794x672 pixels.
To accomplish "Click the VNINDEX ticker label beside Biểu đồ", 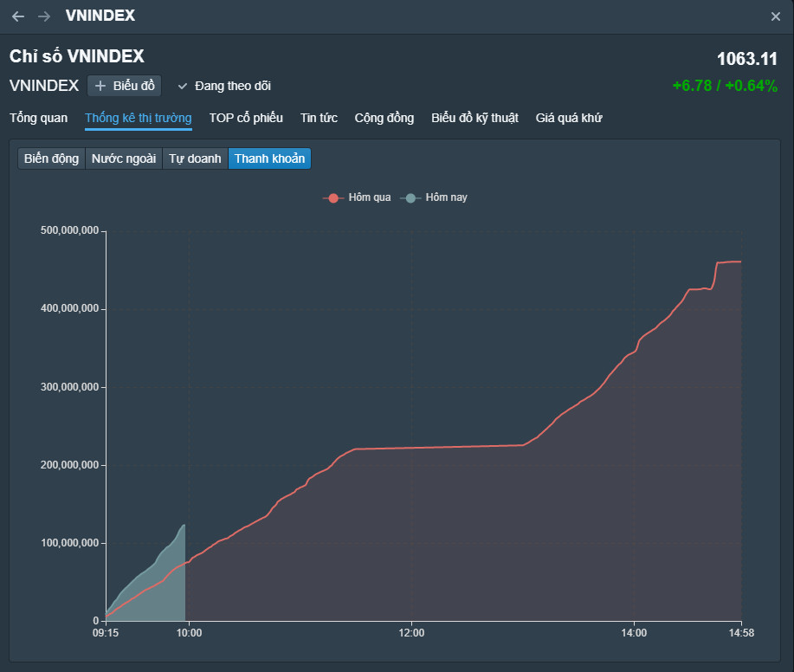I will click(44, 86).
